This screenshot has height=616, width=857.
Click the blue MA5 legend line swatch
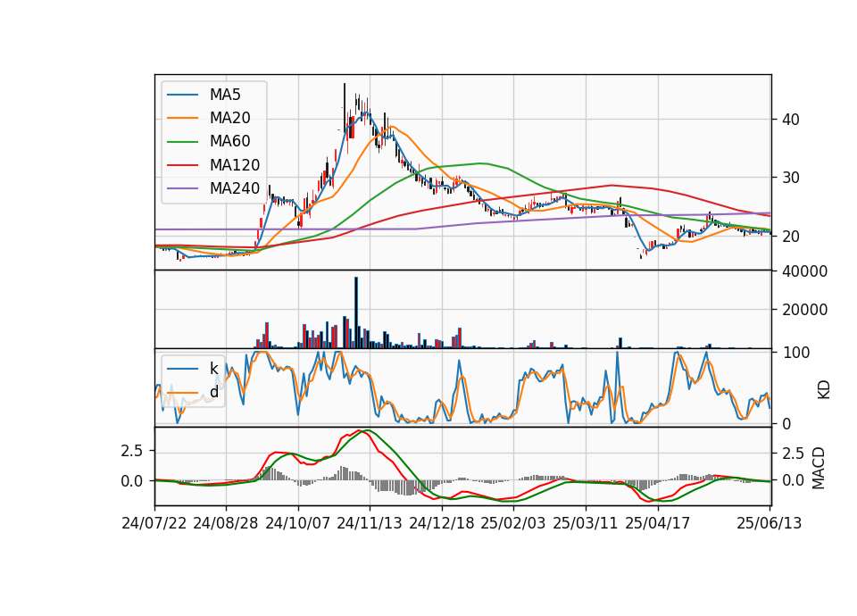[x=182, y=95]
